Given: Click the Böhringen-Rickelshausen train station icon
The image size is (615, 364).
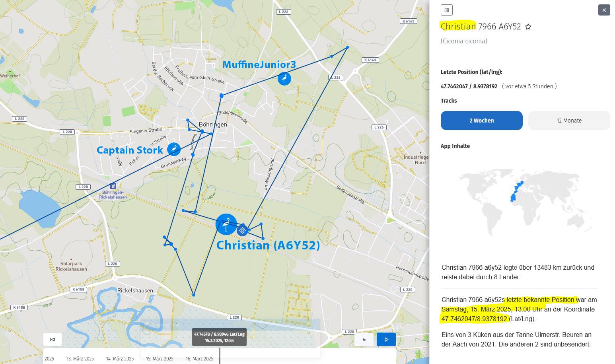Looking at the screenshot, I should tap(113, 186).
